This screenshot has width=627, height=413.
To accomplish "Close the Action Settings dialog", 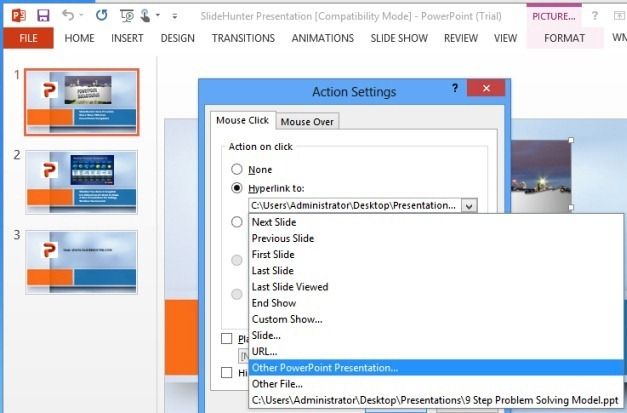I will click(x=486, y=88).
